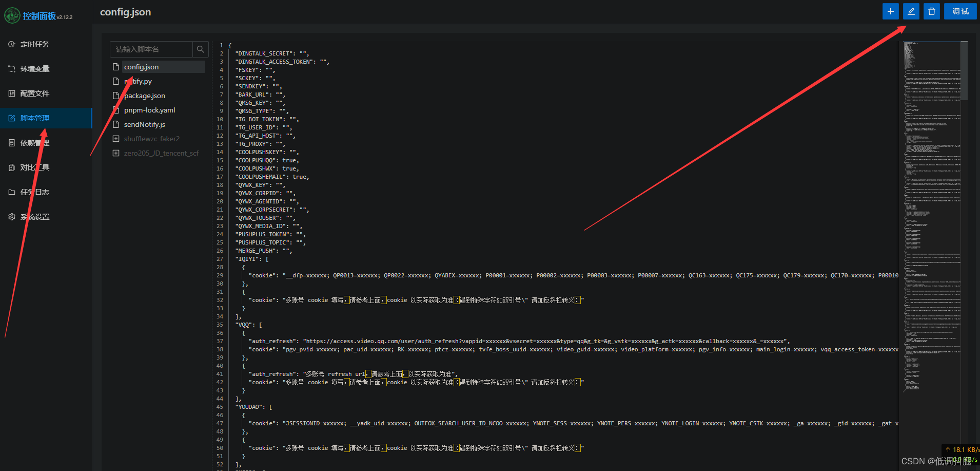Click the 控制面板 logo icon

click(x=12, y=15)
